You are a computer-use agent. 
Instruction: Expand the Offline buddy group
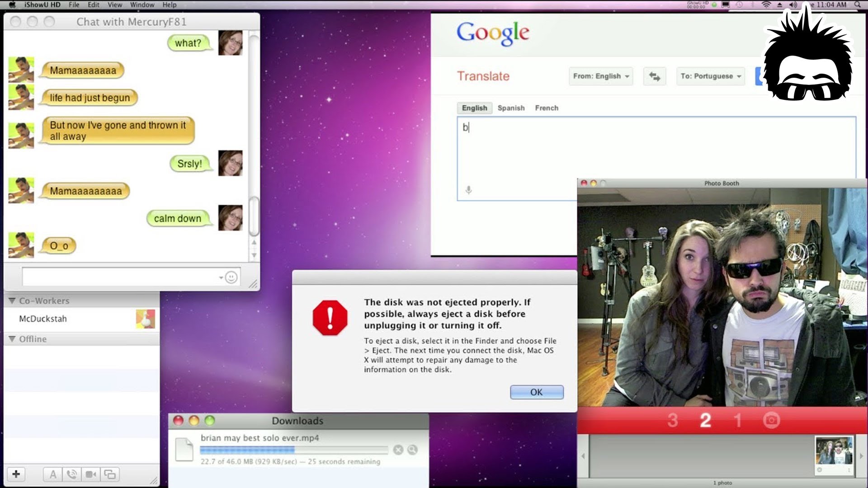click(12, 339)
